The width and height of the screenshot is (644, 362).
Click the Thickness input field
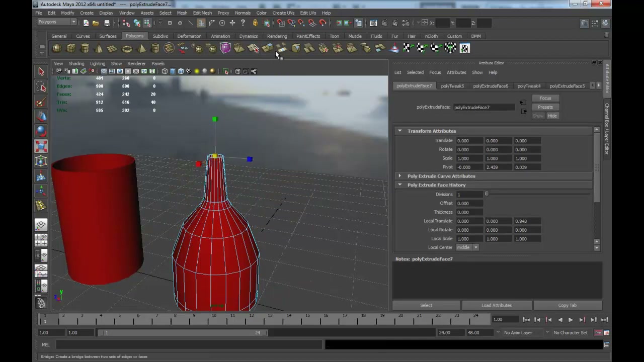(470, 212)
